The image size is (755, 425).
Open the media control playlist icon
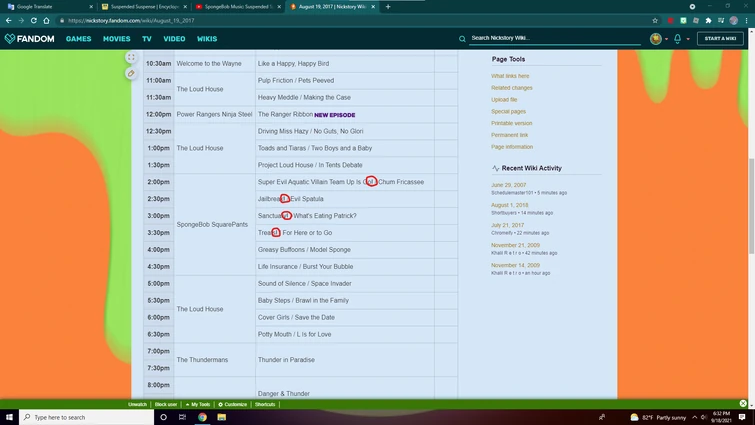721,21
